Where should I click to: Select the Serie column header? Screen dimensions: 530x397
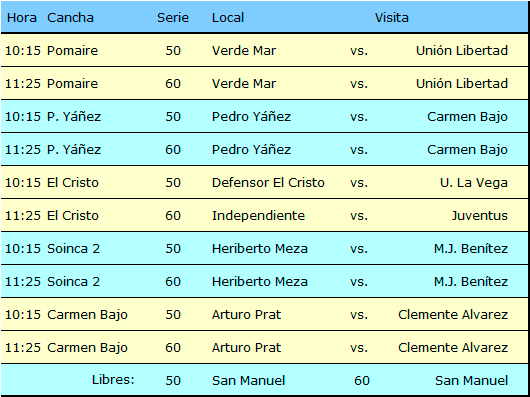(x=173, y=18)
